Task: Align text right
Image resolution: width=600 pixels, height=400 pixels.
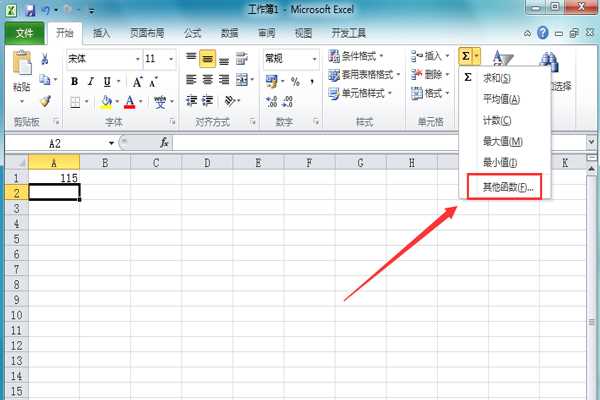Action: 224,80
